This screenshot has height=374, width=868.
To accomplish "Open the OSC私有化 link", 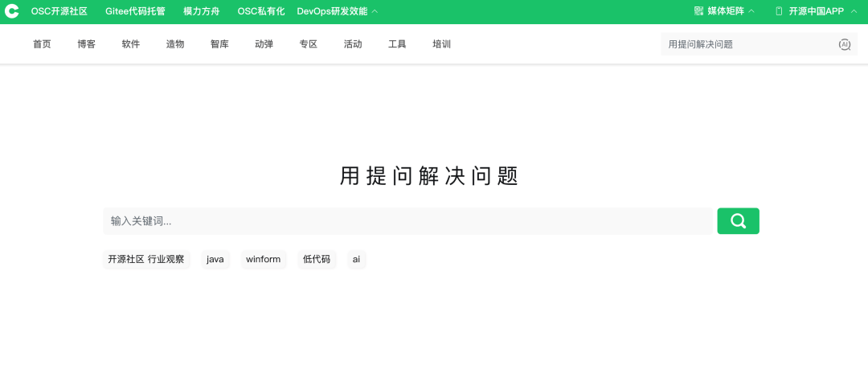I will [x=261, y=11].
